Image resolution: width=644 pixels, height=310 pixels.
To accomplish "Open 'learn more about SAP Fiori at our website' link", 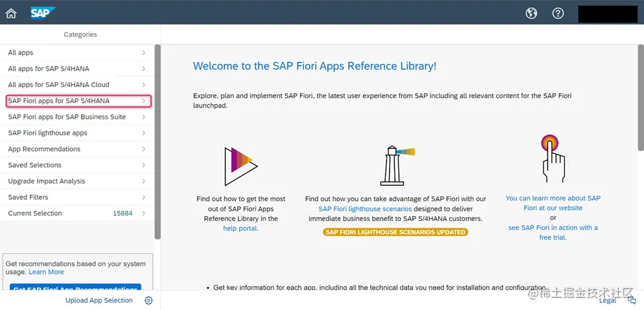I will (x=553, y=203).
